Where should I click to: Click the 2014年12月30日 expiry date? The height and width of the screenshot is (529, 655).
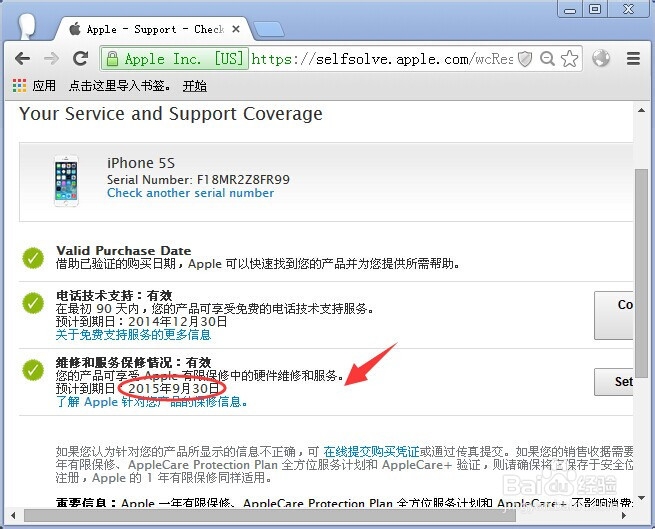(178, 322)
